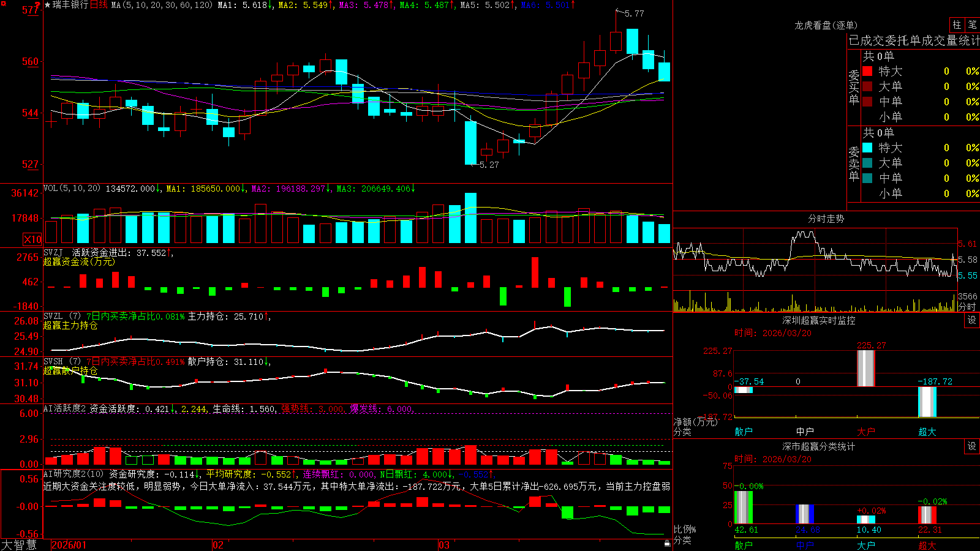The height and width of the screenshot is (551, 980).
Task: Click 散户 category in 深市超赢分类统计
Action: 744,545
